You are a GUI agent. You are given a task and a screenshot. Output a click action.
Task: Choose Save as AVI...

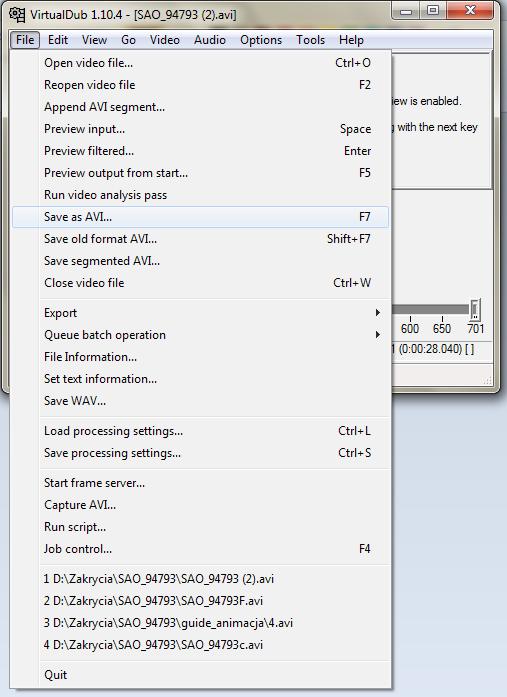[x=200, y=217]
